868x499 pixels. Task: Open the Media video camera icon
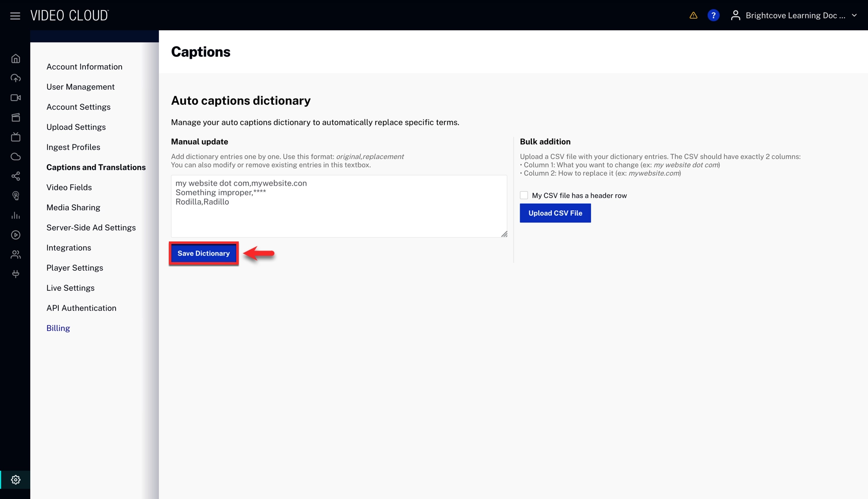pyautogui.click(x=16, y=98)
